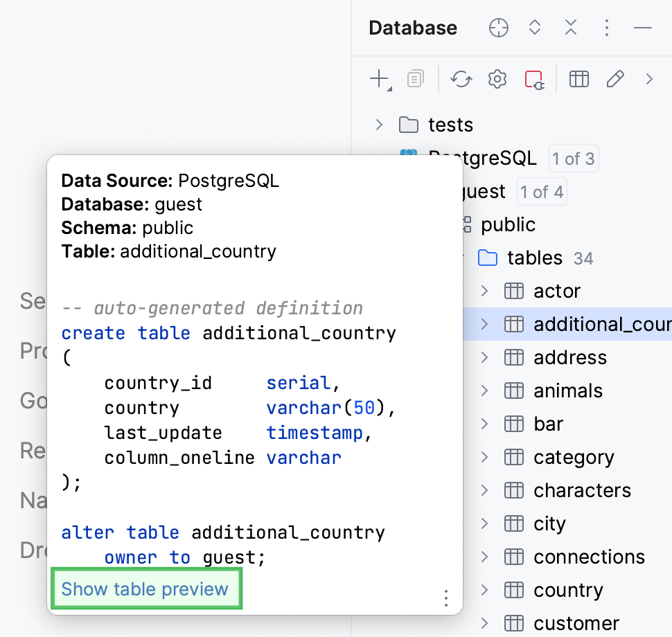672x637 pixels.
Task: Duplicate data source with the copy icon
Action: [414, 79]
